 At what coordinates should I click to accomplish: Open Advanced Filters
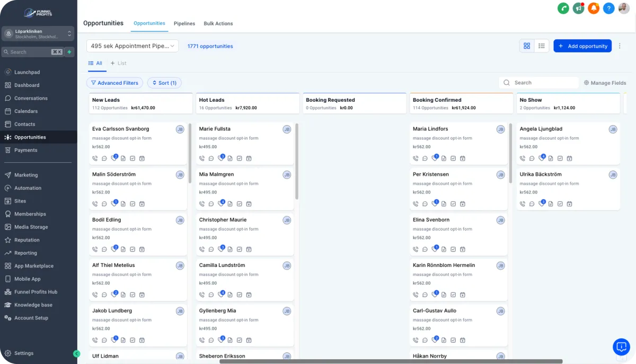114,83
